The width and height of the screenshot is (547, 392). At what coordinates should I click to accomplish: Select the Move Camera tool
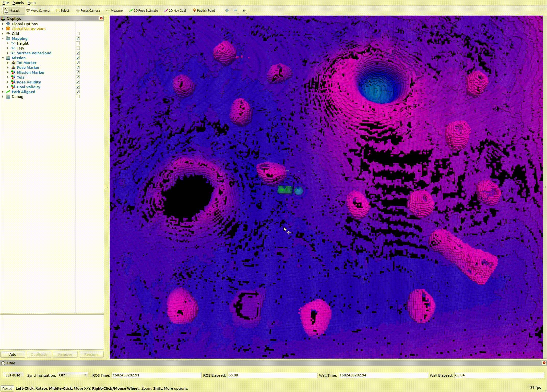pyautogui.click(x=38, y=10)
